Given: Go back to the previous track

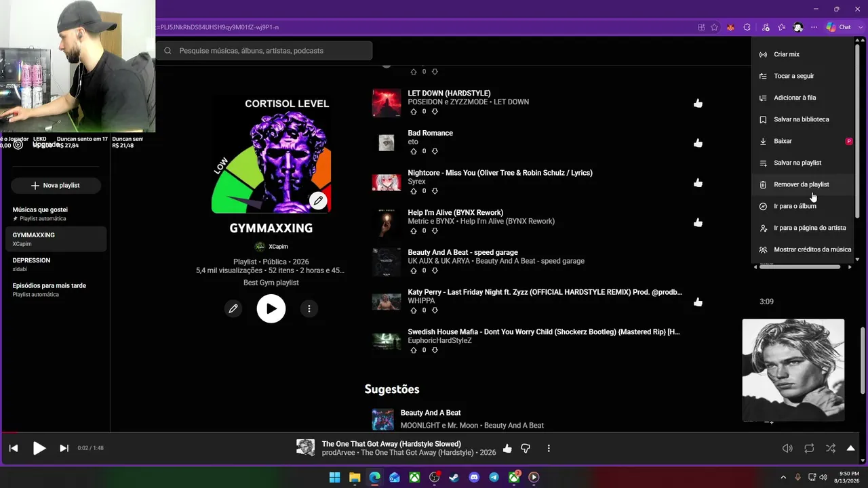Looking at the screenshot, I should click(13, 448).
